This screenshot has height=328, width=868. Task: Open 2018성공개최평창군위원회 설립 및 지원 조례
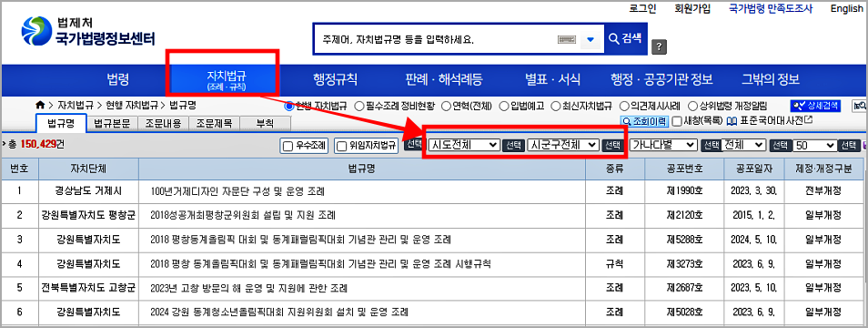click(x=243, y=215)
